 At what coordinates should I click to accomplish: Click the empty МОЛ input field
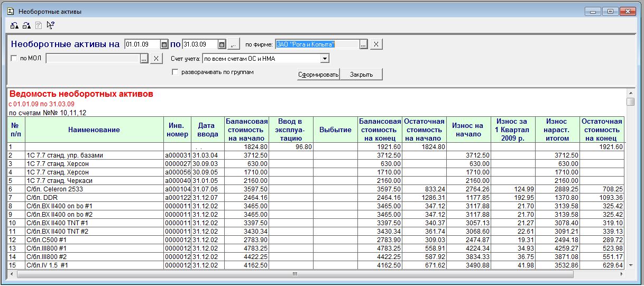[x=93, y=59]
